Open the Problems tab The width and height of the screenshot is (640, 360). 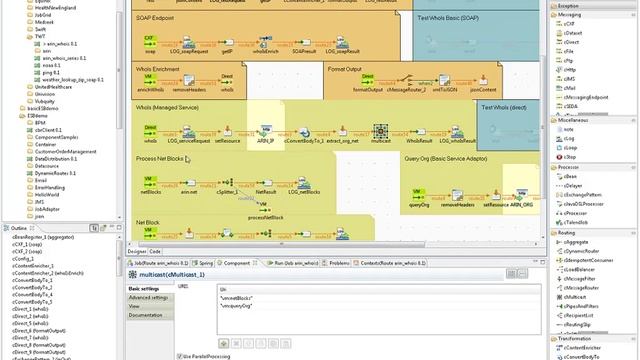click(336, 263)
